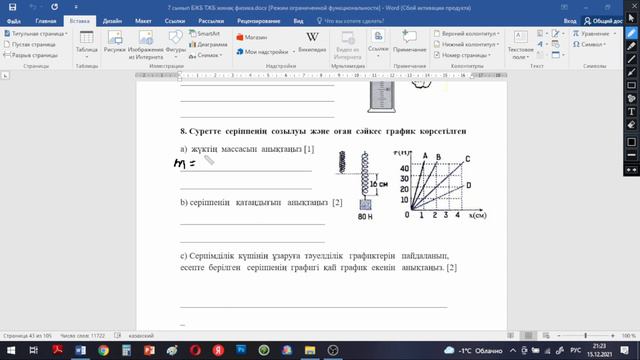Expand the Номер страницы menu
Screen dimensions: 640x360
coord(462,55)
